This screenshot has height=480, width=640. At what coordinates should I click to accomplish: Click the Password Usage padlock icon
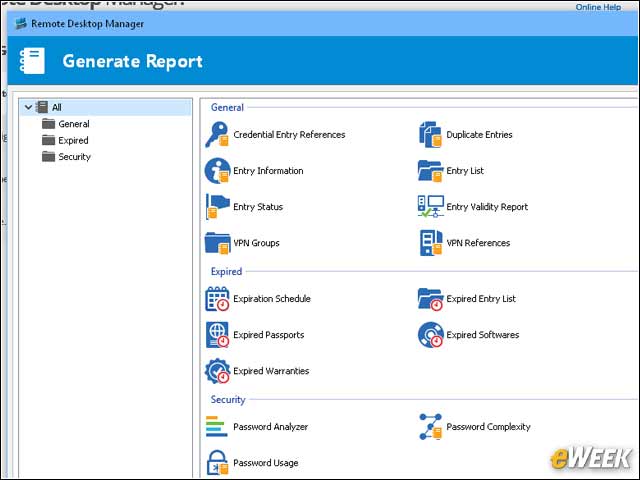tap(217, 463)
